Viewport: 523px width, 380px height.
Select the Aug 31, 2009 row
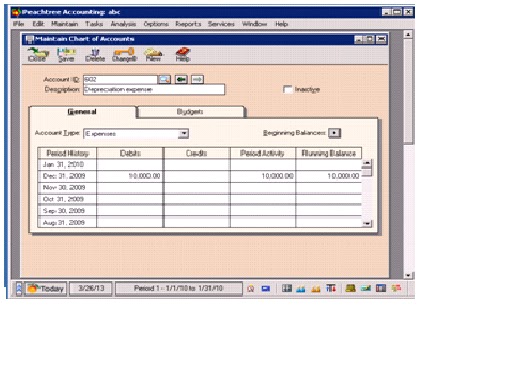[200, 223]
